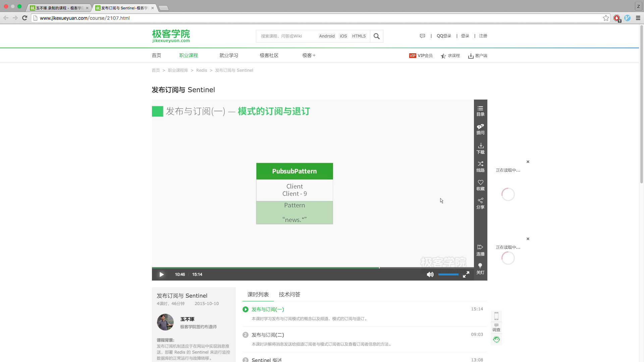
Task: Click the 注册 register link
Action: (483, 36)
